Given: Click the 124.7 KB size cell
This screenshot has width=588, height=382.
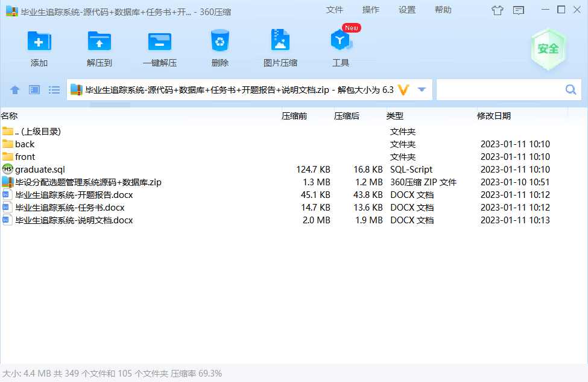Looking at the screenshot, I should click(313, 170).
